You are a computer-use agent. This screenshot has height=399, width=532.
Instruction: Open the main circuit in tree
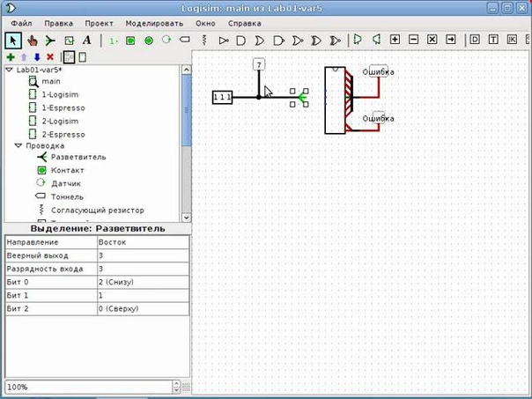coord(51,81)
